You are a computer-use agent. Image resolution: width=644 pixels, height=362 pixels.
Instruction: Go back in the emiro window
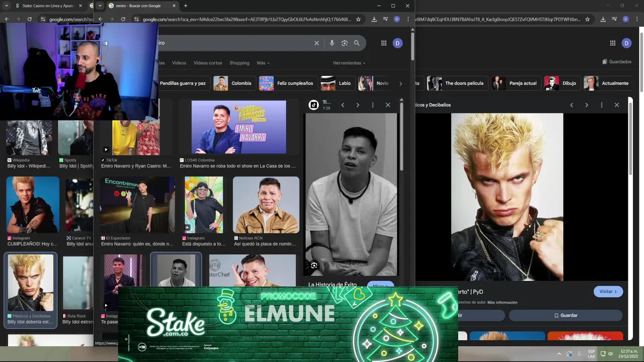click(100, 19)
